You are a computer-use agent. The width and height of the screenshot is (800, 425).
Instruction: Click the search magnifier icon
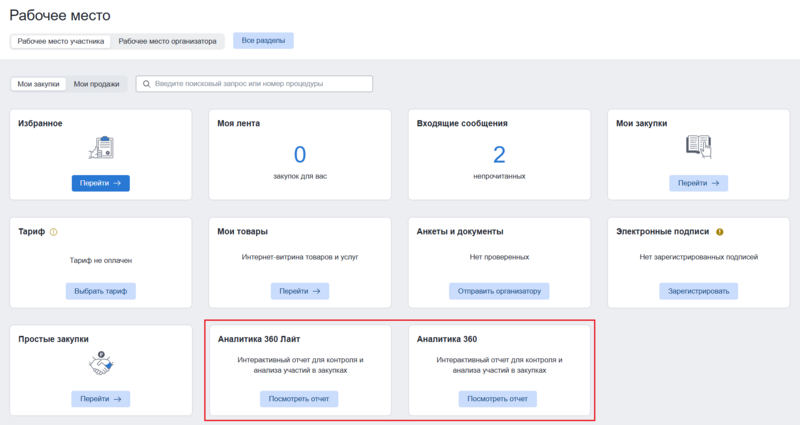pyautogui.click(x=146, y=84)
